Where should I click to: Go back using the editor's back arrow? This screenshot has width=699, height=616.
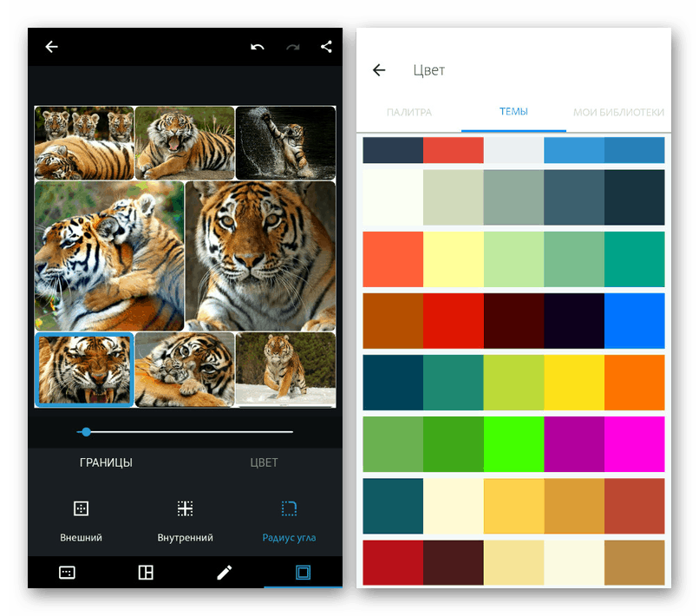[52, 46]
